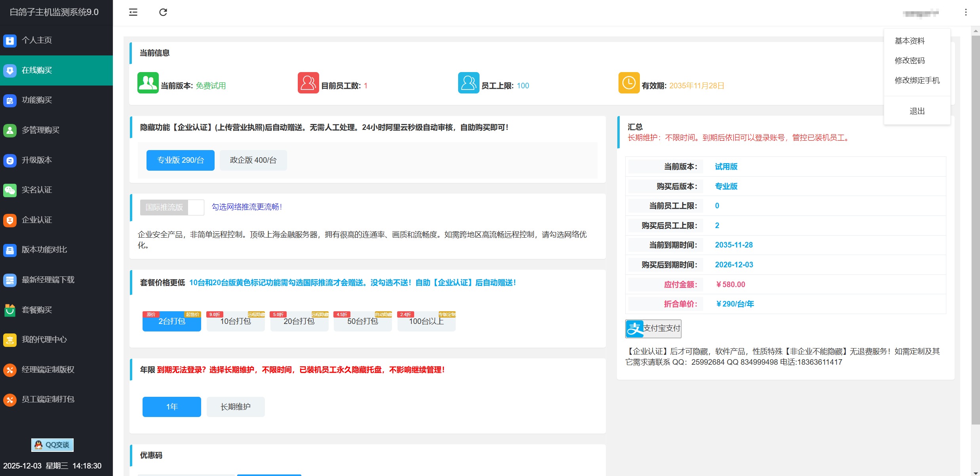Click the refresh icon in top bar
Viewport: 980px width, 476px height.
pos(163,12)
